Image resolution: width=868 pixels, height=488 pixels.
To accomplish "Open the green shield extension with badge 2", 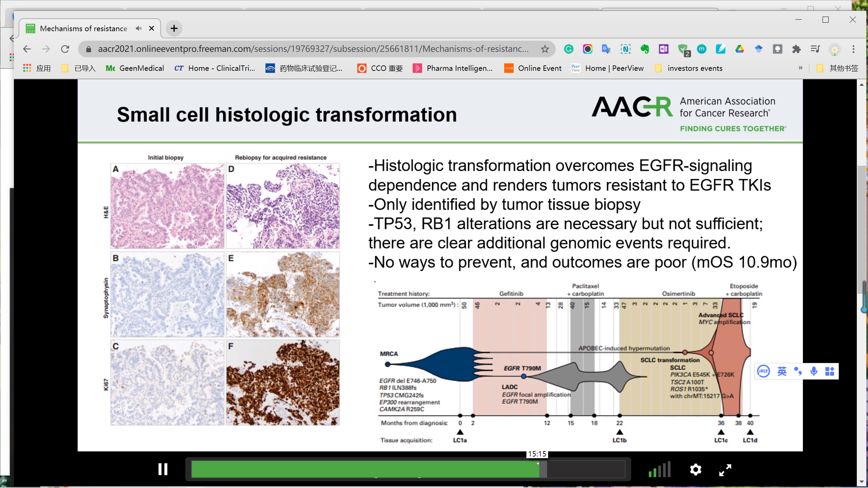I will [684, 50].
